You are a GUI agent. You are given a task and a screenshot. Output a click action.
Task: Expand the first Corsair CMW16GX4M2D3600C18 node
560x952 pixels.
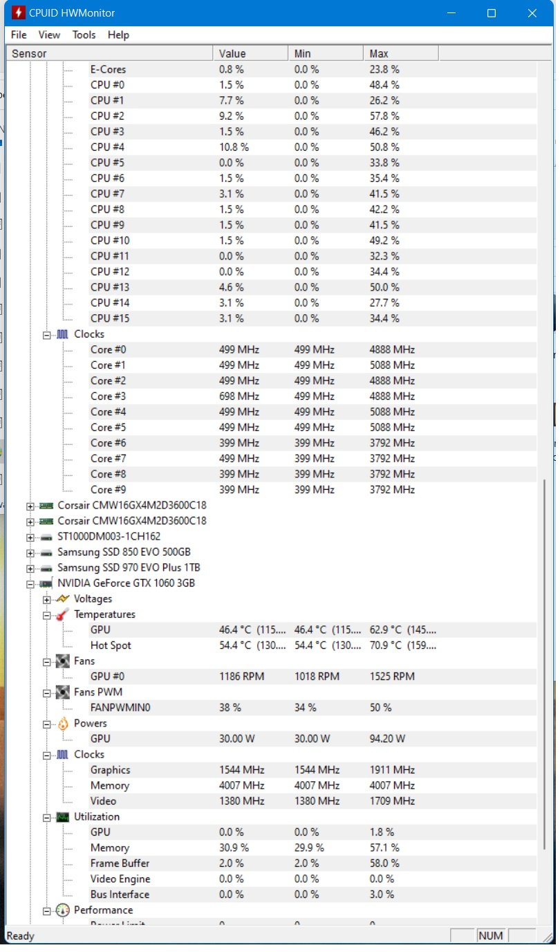30,505
